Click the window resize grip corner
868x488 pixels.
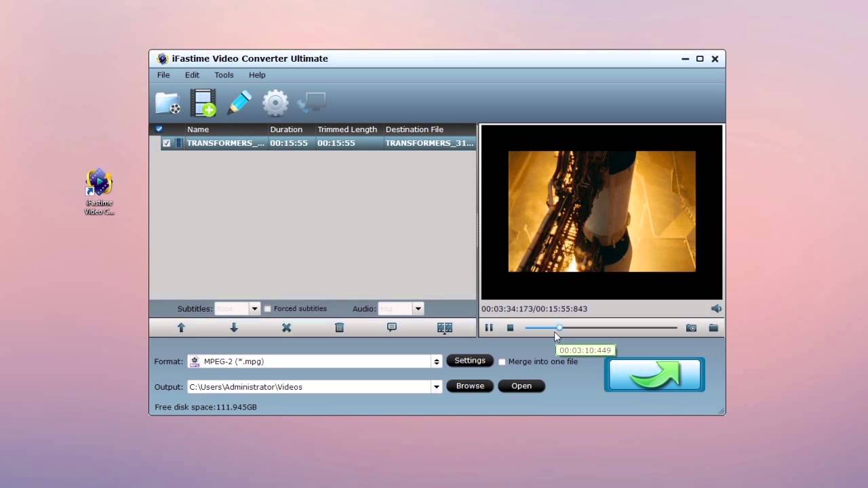(721, 411)
